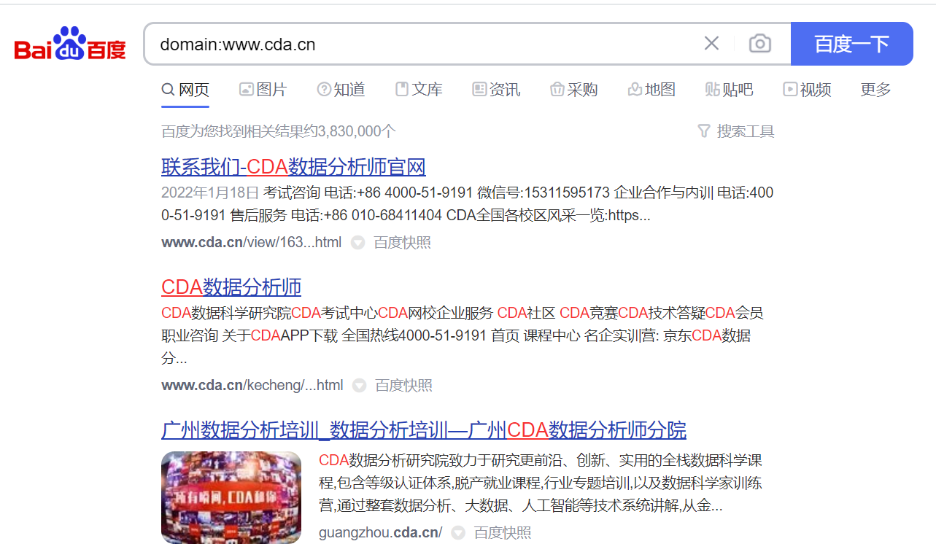The image size is (936, 560).
Task: Open result 联系我们-CDA数据分析师官网
Action: pos(293,167)
